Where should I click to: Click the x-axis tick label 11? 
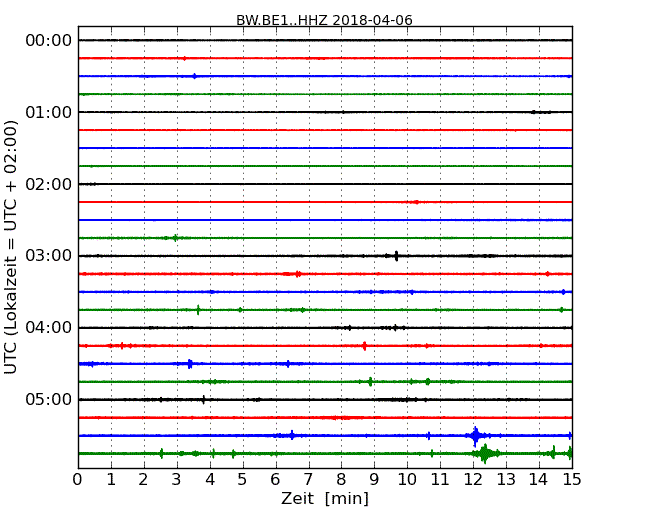tap(440, 480)
